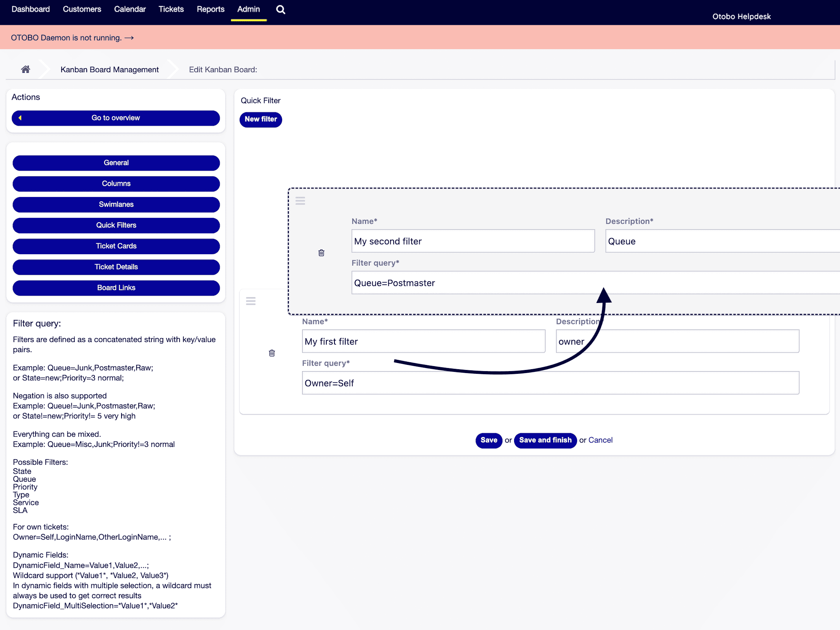Open the Calendar menu
This screenshot has height=630, width=840.
[x=130, y=9]
